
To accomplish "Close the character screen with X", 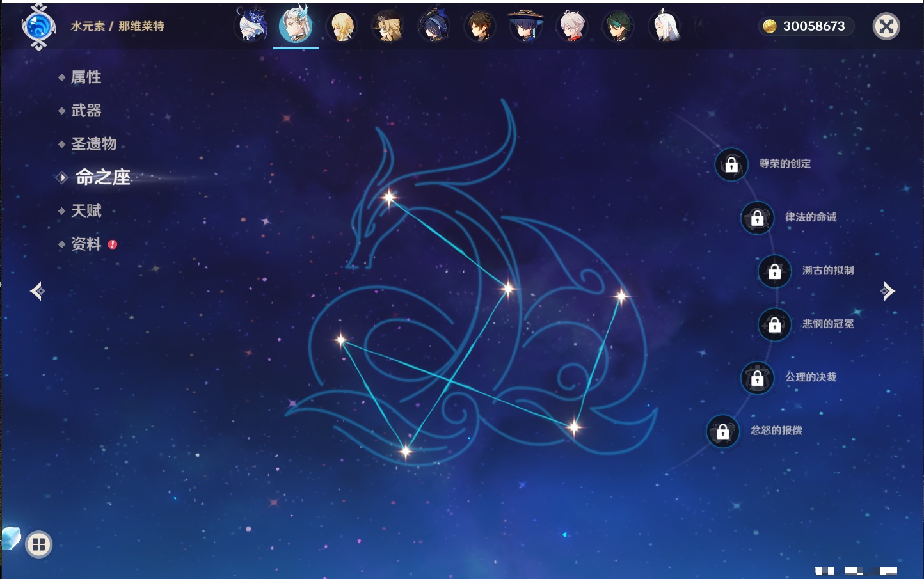I will (886, 26).
